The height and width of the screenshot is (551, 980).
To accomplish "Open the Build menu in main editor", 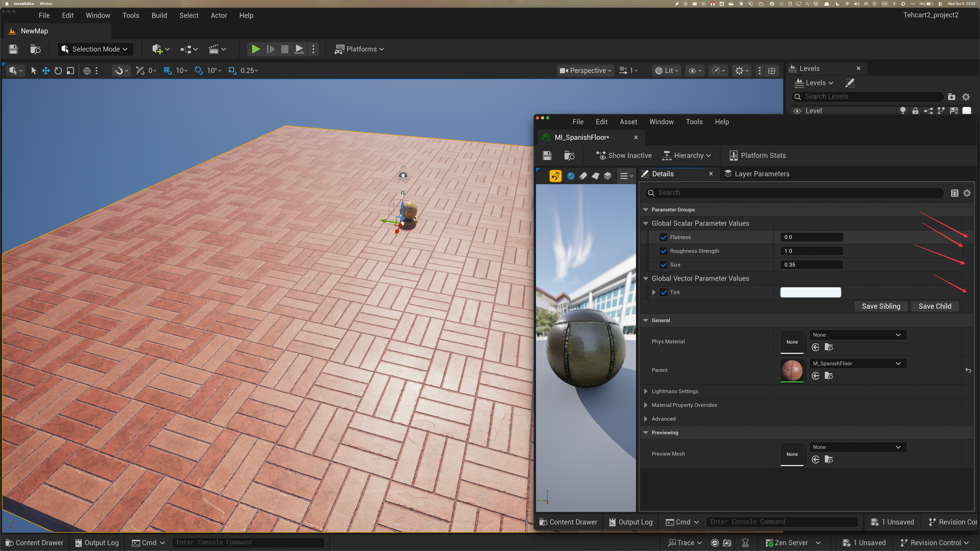I will [159, 16].
